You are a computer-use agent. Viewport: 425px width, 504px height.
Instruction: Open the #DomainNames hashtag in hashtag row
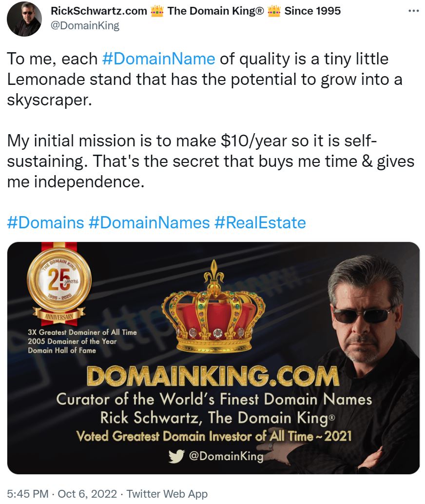pyautogui.click(x=149, y=222)
